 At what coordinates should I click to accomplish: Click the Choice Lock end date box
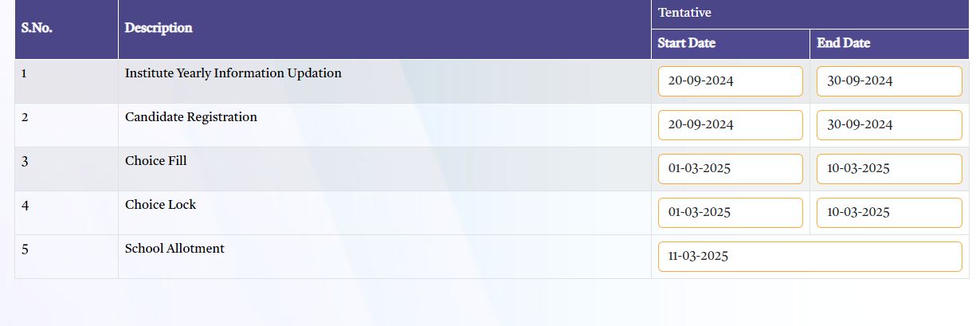[889, 213]
